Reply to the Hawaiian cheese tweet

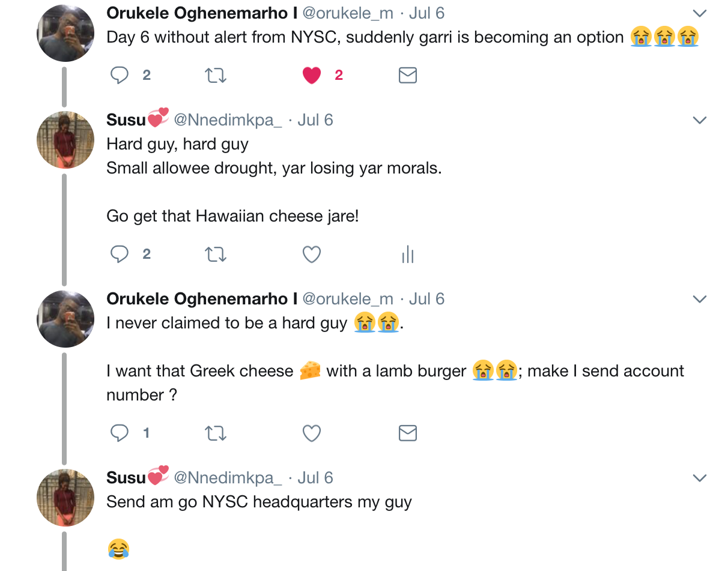click(120, 254)
